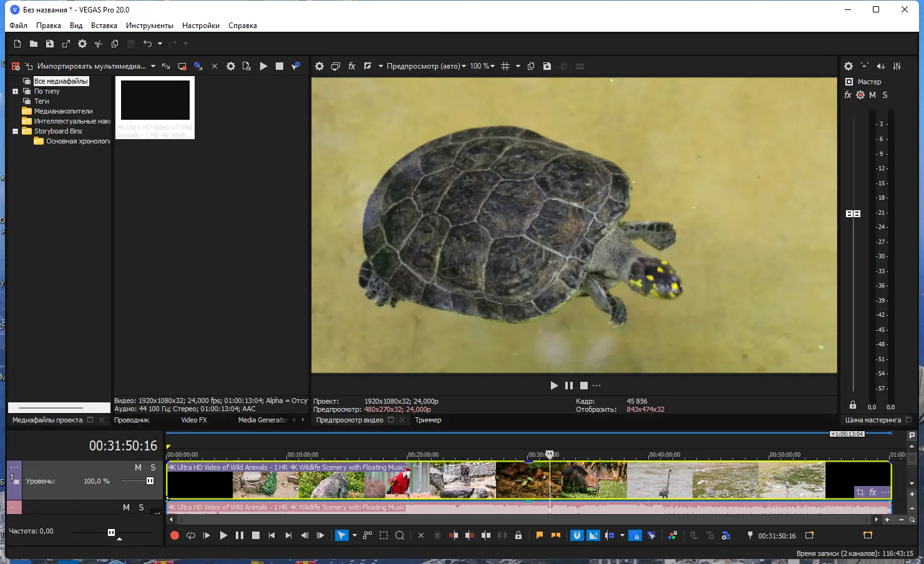This screenshot has width=924, height=564.
Task: Click the lock event icon
Action: click(518, 535)
